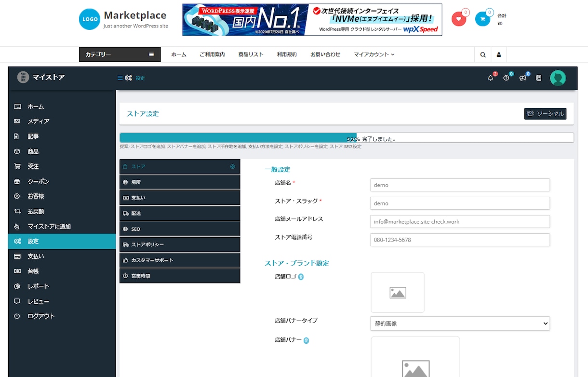Select the ストア settings tab
Image resolution: width=588 pixels, height=377 pixels.
click(180, 166)
